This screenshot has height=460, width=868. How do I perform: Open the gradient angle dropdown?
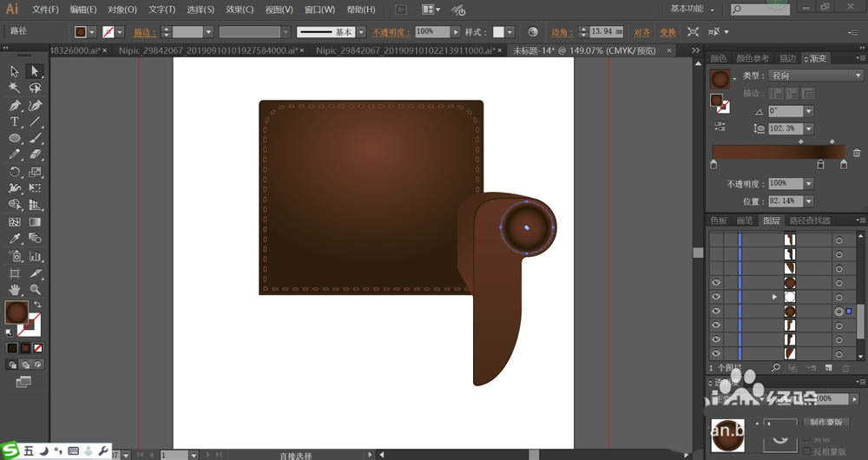pyautogui.click(x=809, y=111)
